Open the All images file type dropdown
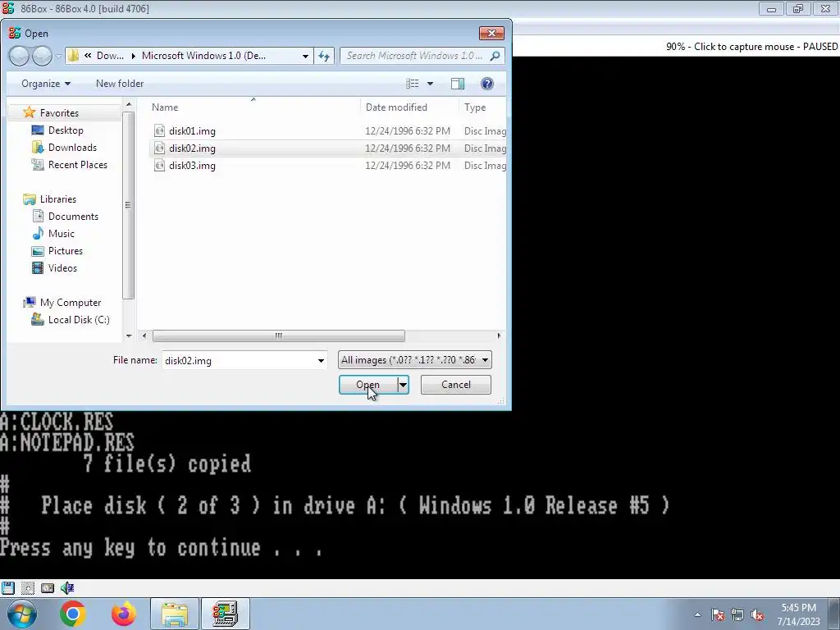840x630 pixels. 414,360
